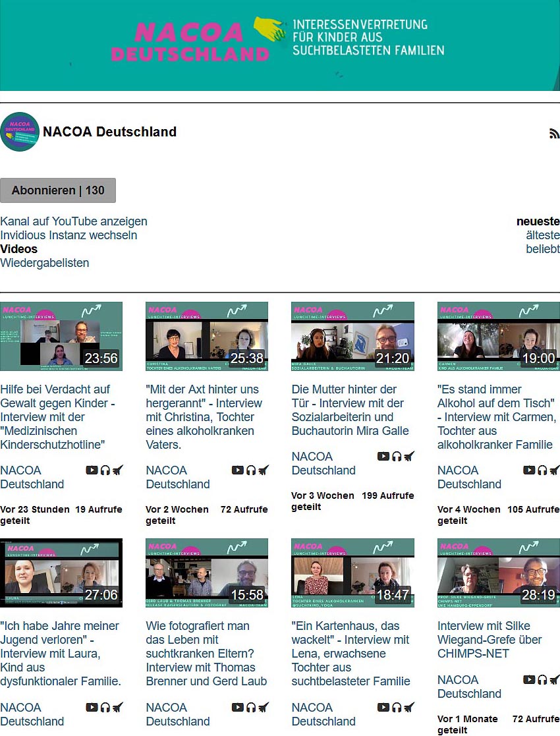The width and height of the screenshot is (560, 736).
Task: Watch on YouTube icon for Thomas Brenner video
Action: pyautogui.click(x=238, y=707)
